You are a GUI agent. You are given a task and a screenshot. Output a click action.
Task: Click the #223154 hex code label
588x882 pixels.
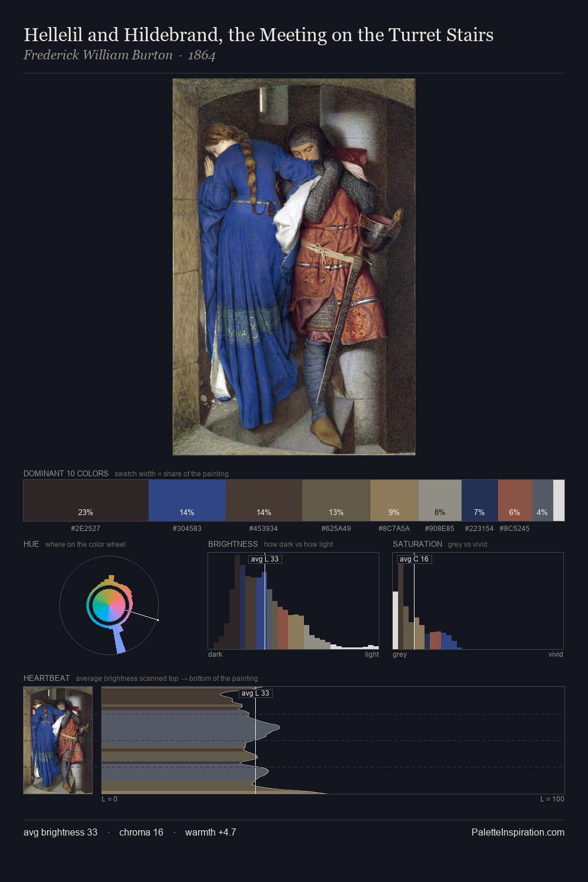[x=479, y=529]
